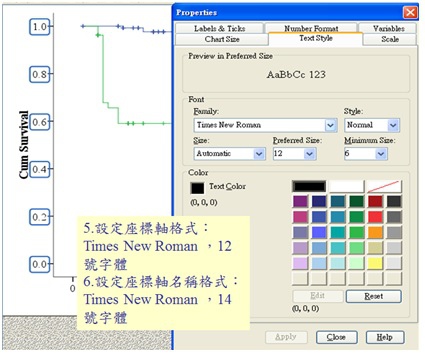The image size is (425, 364).
Task: Pick the magenta pink color swatch
Action: click(300, 217)
